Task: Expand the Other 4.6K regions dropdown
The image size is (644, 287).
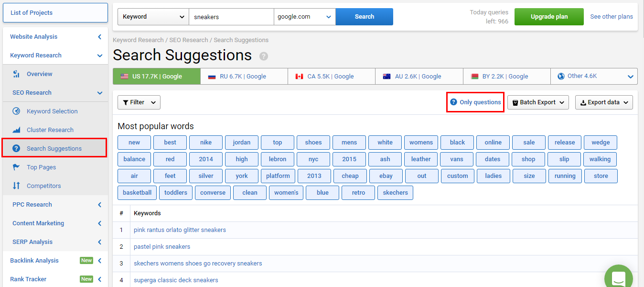Action: point(630,77)
